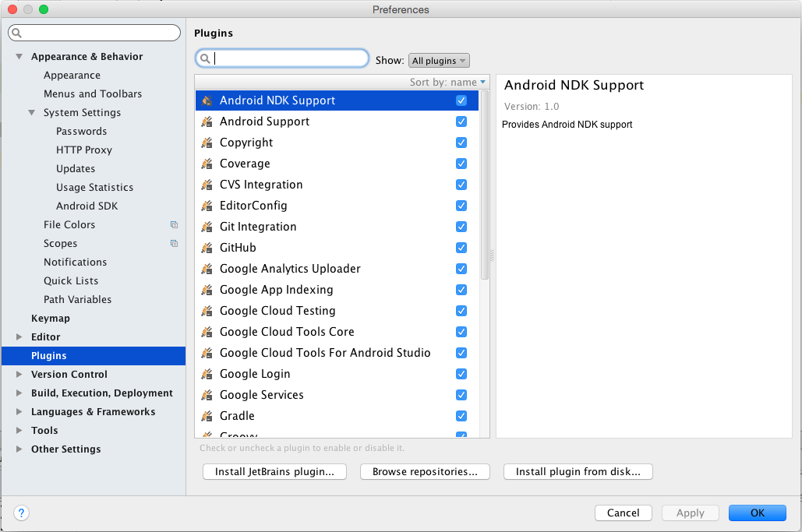Click the Apply button
Viewport: 802px width, 532px height.
(691, 513)
